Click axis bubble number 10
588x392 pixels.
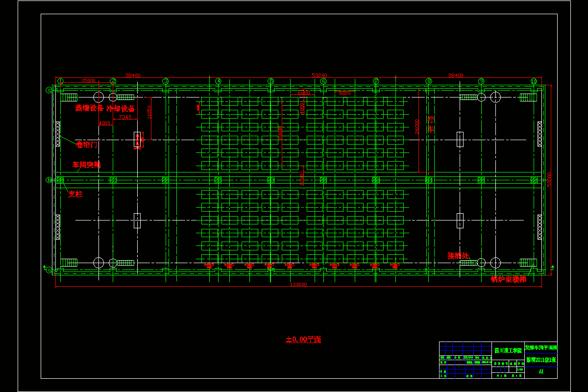(x=534, y=81)
